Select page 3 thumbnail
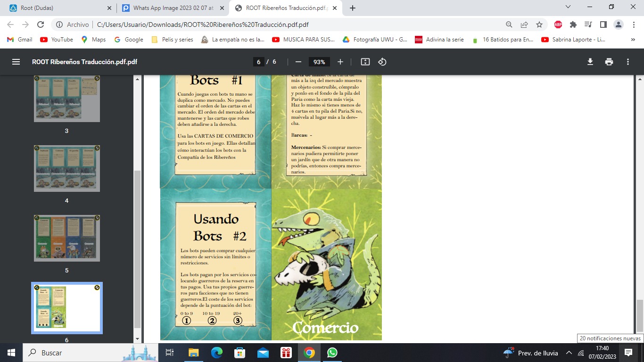Image resolution: width=644 pixels, height=362 pixels. click(x=66, y=99)
